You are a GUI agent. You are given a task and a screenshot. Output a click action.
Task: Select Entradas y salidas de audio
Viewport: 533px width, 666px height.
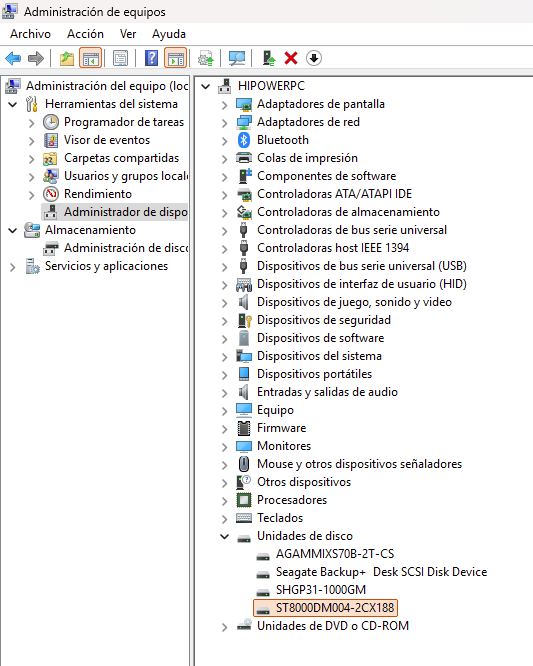click(327, 392)
